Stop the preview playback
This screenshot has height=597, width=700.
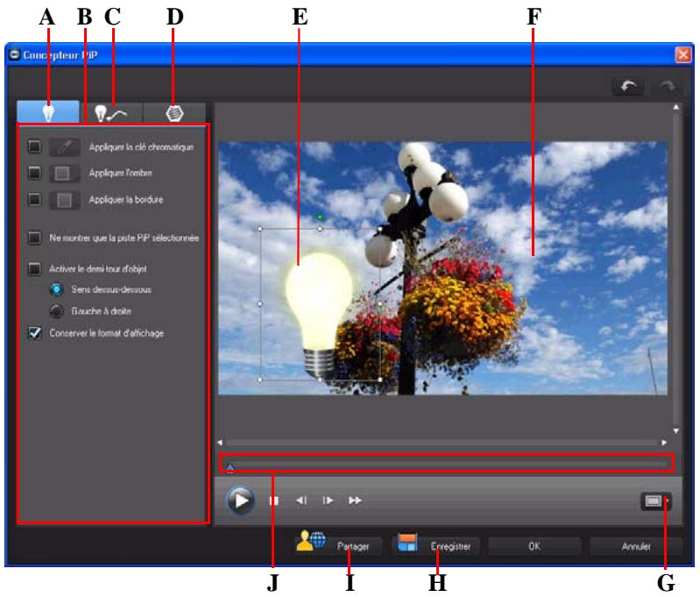[274, 501]
